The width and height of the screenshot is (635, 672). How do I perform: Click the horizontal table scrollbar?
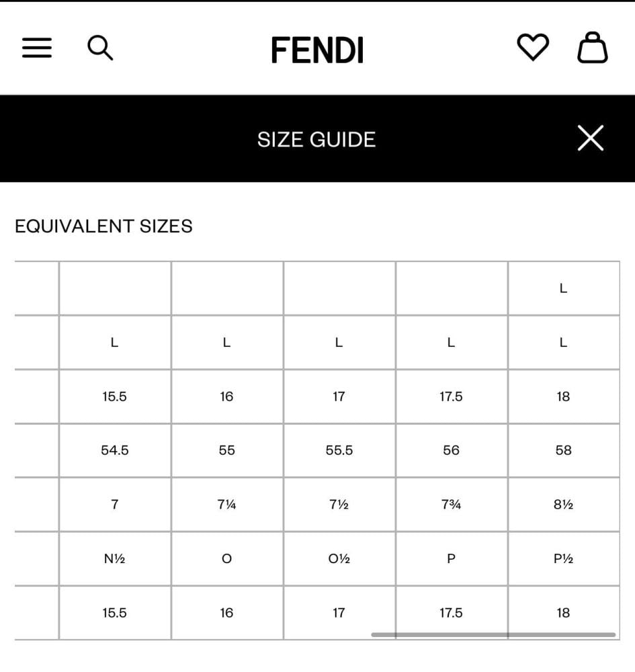(x=493, y=634)
